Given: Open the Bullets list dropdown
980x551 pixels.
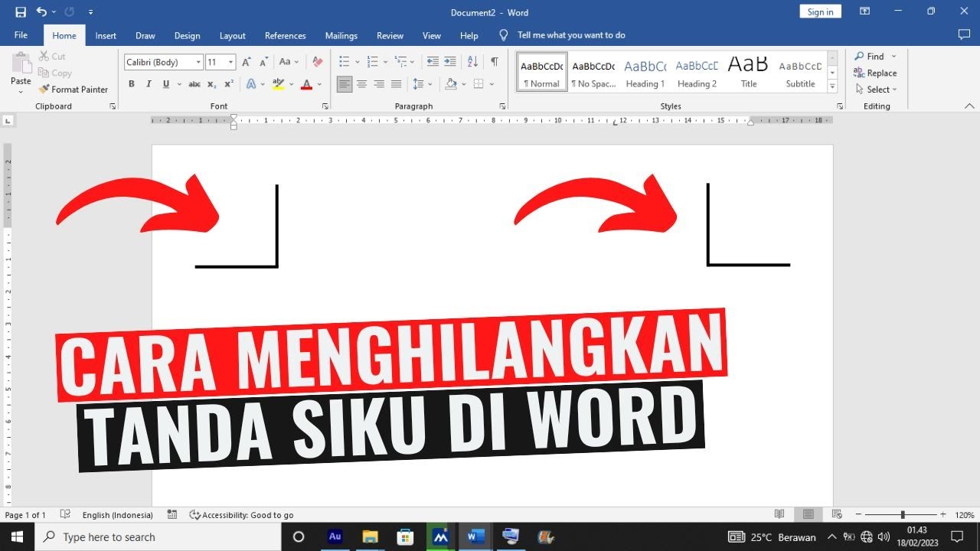Looking at the screenshot, I should tap(358, 62).
